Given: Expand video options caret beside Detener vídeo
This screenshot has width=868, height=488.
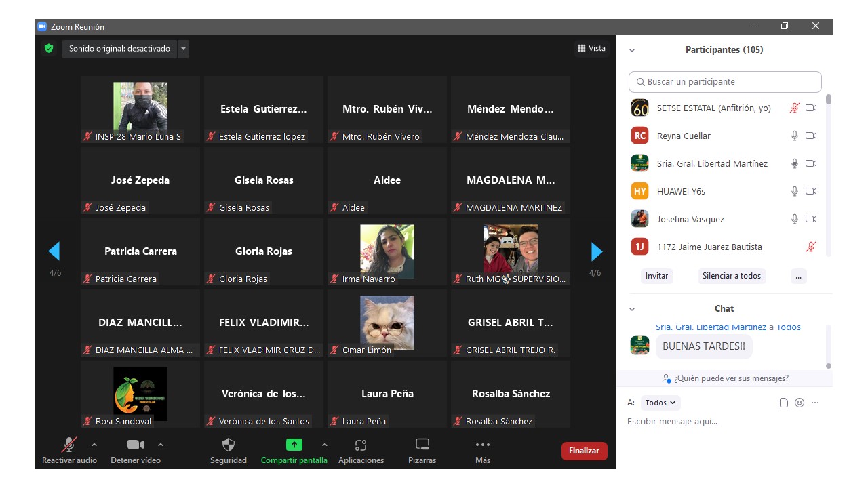Looking at the screenshot, I should (160, 445).
